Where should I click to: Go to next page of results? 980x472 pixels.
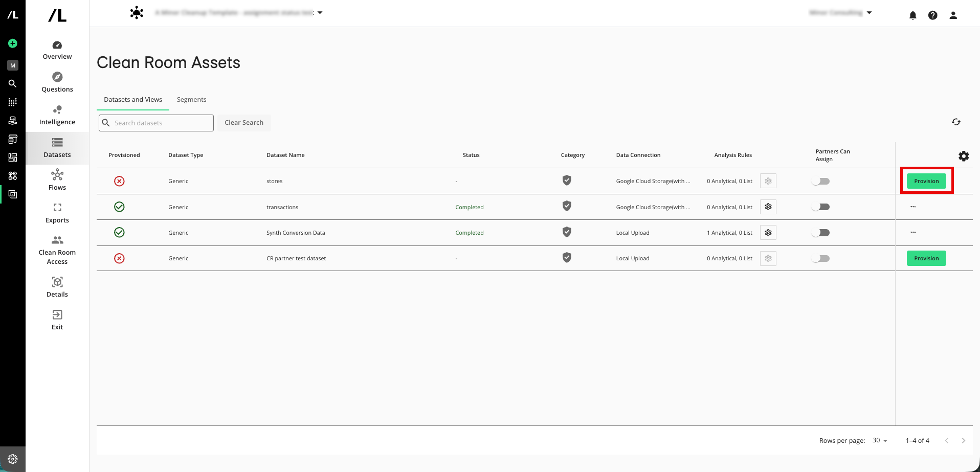[x=964, y=440]
